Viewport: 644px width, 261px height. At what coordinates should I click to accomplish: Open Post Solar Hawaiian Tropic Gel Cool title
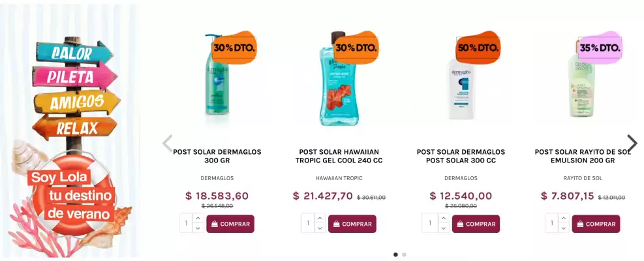click(339, 156)
